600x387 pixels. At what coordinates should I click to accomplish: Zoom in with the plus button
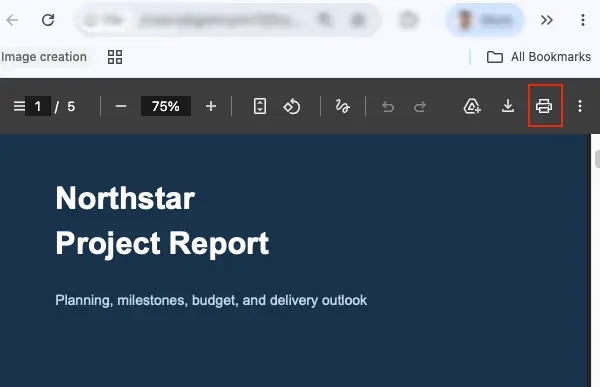[211, 106]
